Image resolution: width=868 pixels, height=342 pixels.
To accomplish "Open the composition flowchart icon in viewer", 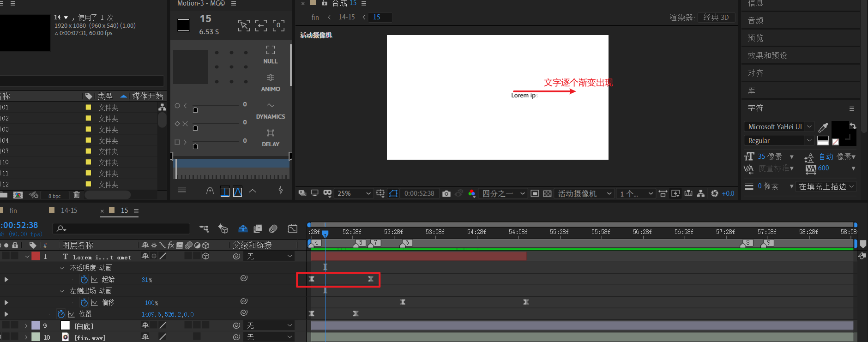I will tap(701, 193).
